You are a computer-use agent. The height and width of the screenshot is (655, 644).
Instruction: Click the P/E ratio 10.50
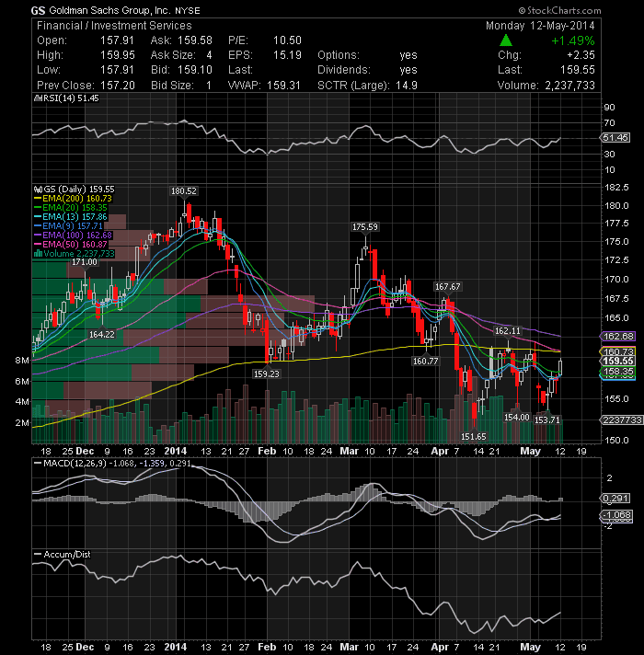tap(287, 40)
